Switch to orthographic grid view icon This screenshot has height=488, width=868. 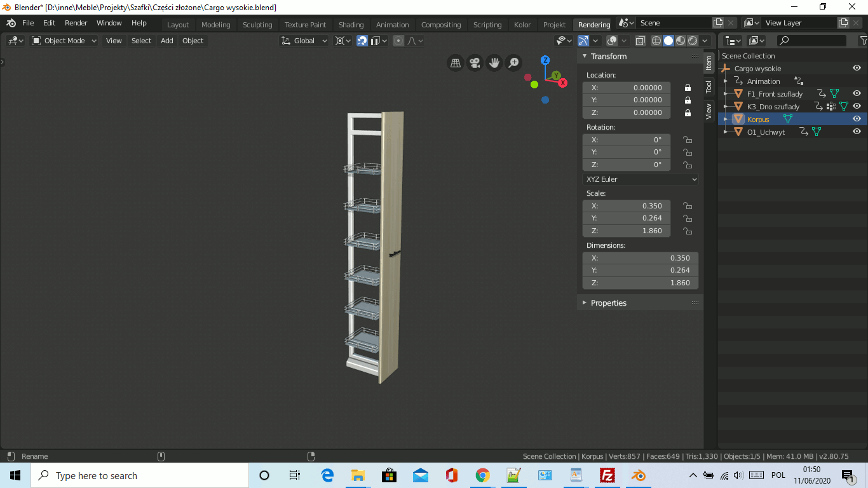[455, 63]
